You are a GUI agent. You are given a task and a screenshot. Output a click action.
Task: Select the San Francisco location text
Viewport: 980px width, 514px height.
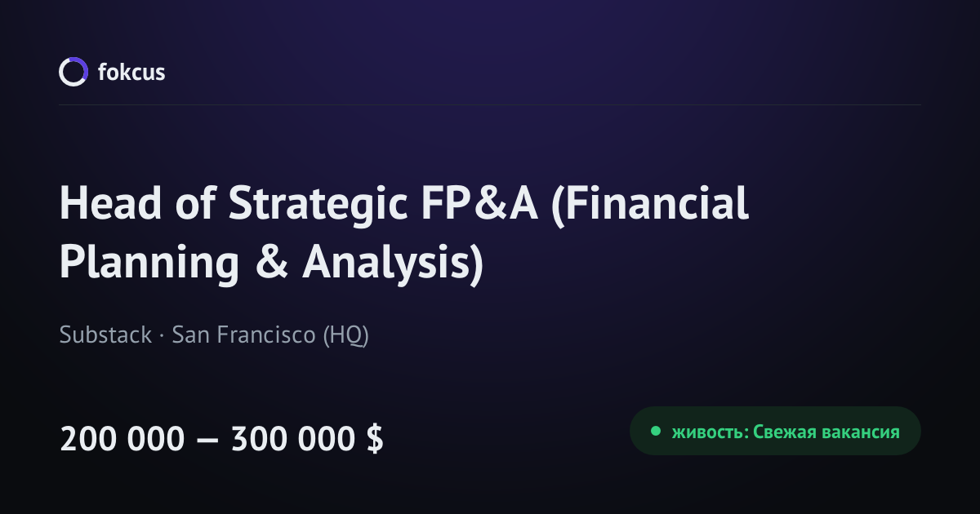coord(243,335)
